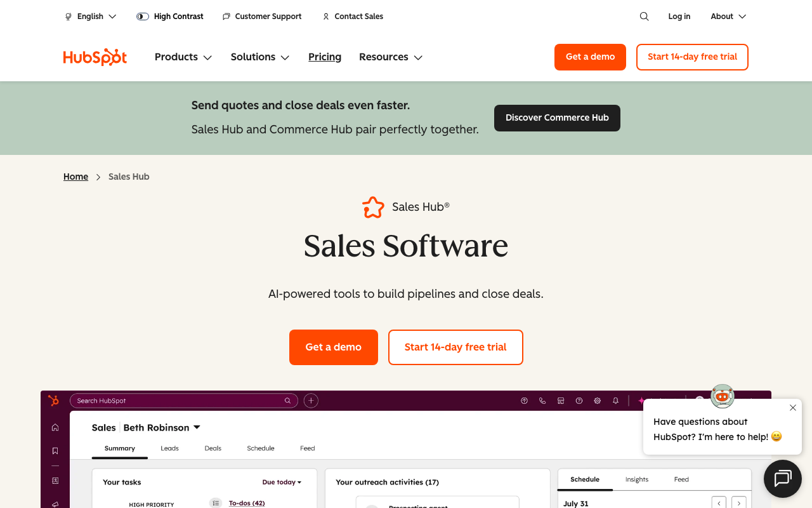Click Get a demo in the header
The image size is (812, 508).
pos(590,57)
